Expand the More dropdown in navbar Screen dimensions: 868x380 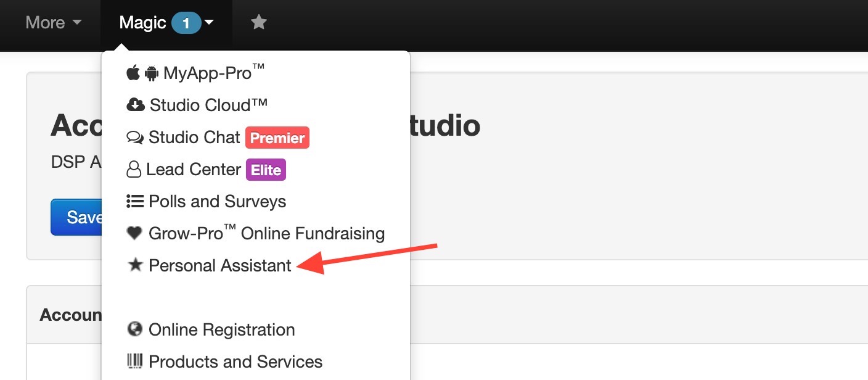[54, 23]
